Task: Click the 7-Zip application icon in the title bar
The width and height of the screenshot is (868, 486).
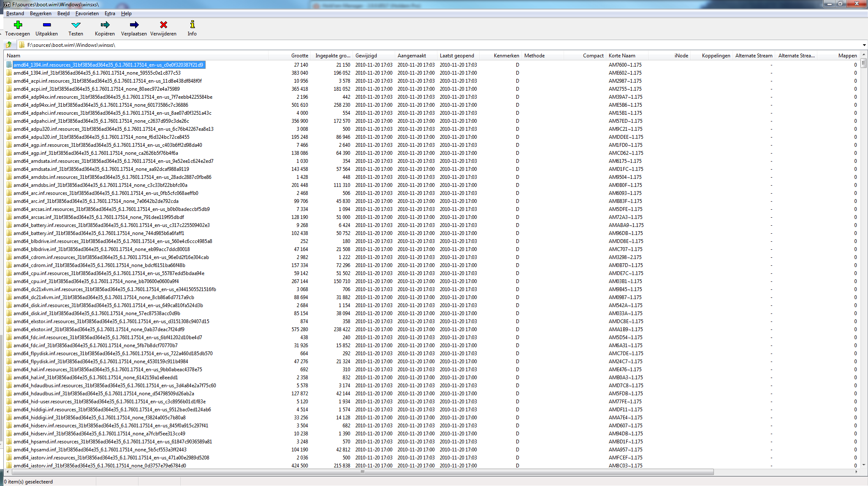Action: pyautogui.click(x=7, y=4)
